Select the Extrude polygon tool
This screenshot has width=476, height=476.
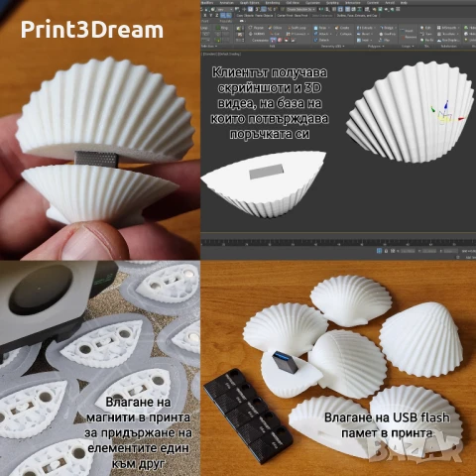[366, 28]
